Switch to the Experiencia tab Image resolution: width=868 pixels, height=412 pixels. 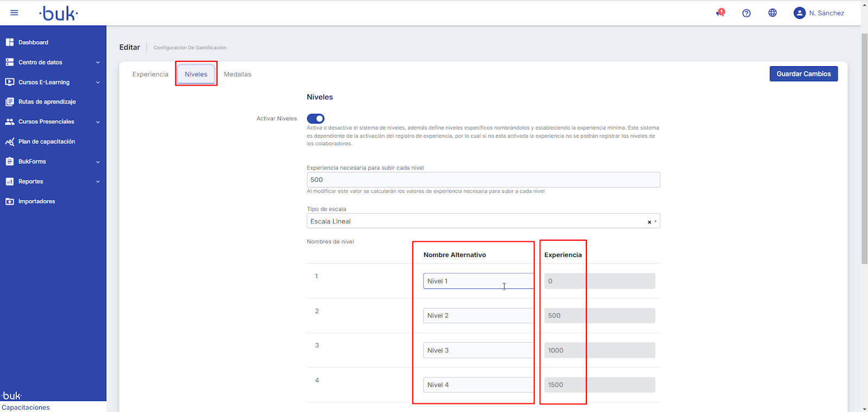click(x=150, y=74)
